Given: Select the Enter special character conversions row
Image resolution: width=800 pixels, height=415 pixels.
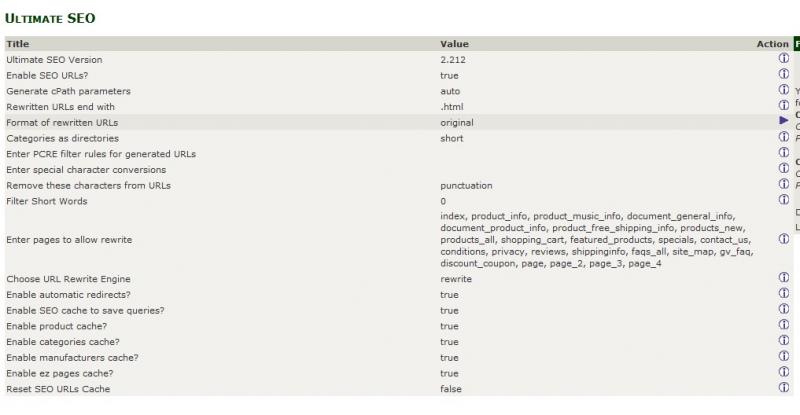Looking at the screenshot, I should [399, 169].
